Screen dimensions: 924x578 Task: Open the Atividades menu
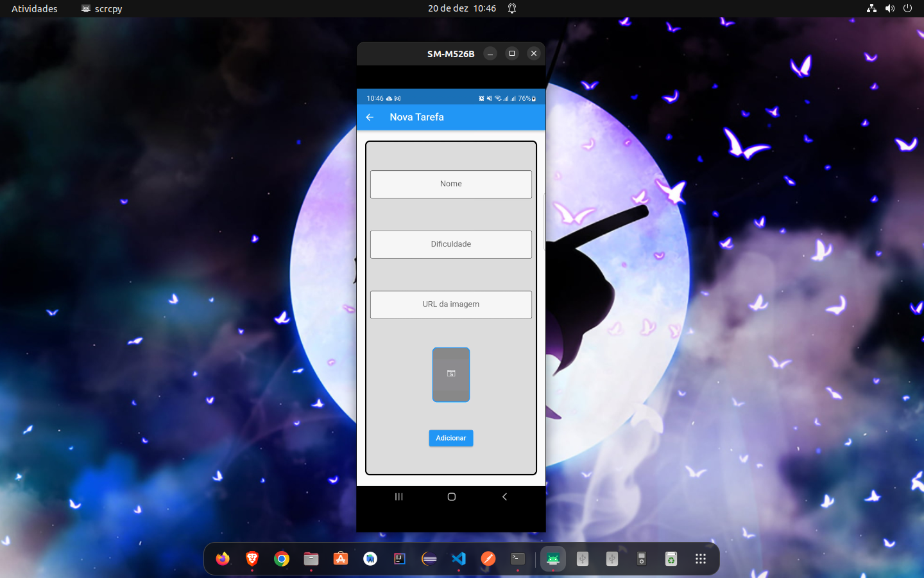pos(33,8)
